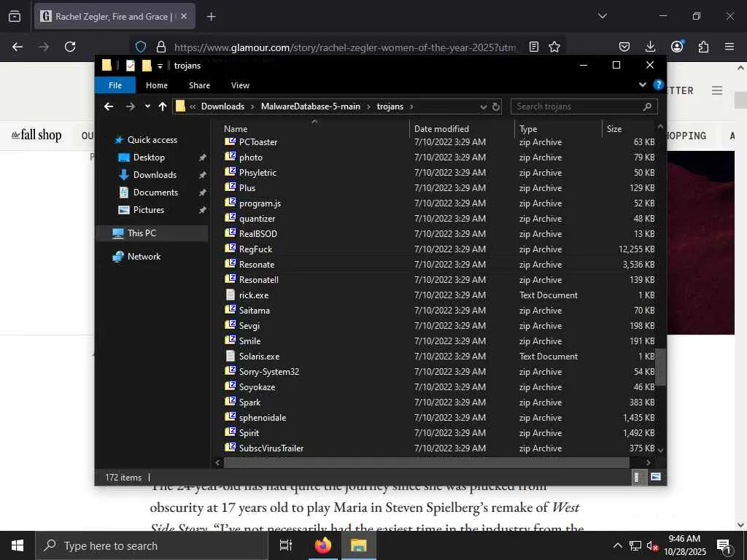
Task: Open Downloads in navigation pane
Action: [x=155, y=175]
